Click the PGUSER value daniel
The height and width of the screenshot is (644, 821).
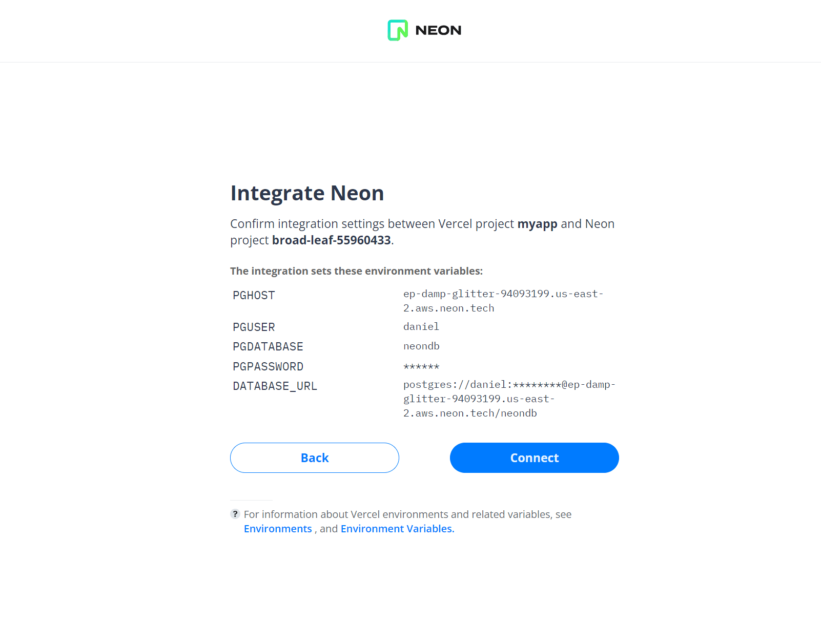coord(421,327)
